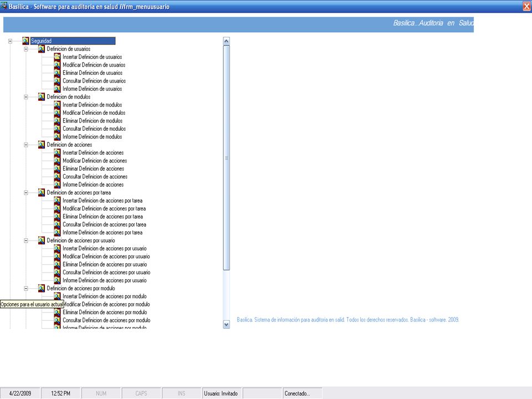The width and height of the screenshot is (532, 399).
Task: Click the 12:52 PM time status panel
Action: click(61, 393)
